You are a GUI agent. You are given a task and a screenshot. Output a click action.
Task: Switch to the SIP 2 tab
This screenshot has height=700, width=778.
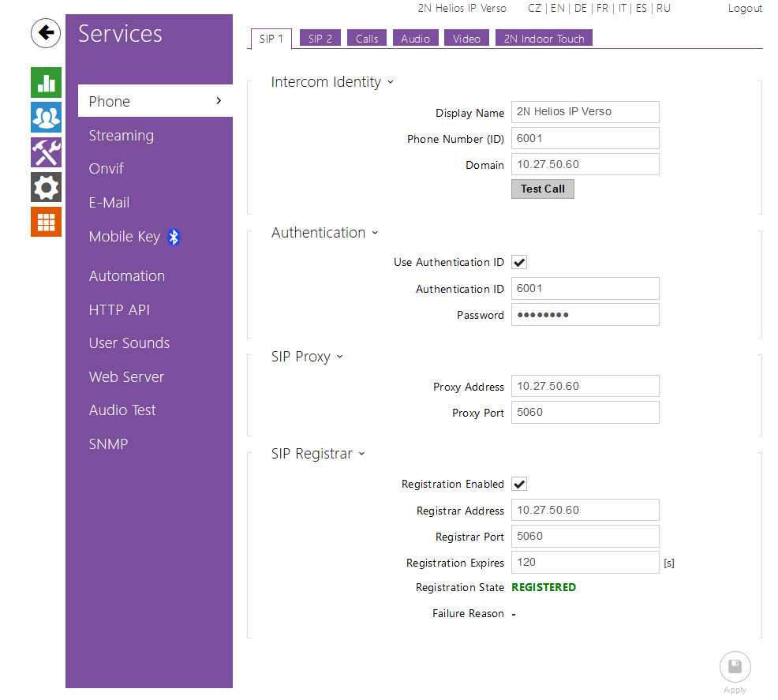coord(320,39)
